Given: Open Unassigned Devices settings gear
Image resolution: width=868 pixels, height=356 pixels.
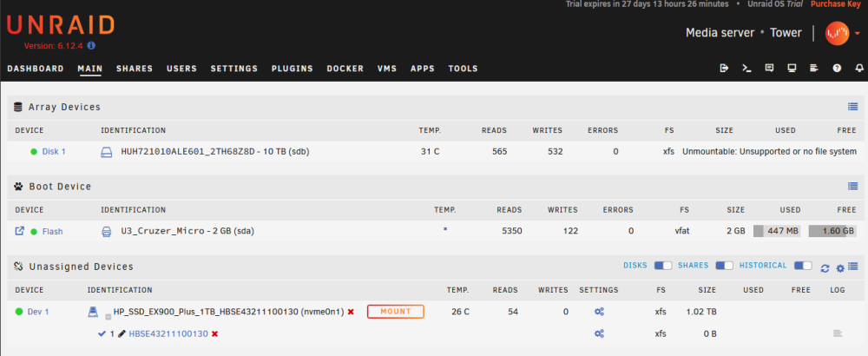Looking at the screenshot, I should pos(840,268).
